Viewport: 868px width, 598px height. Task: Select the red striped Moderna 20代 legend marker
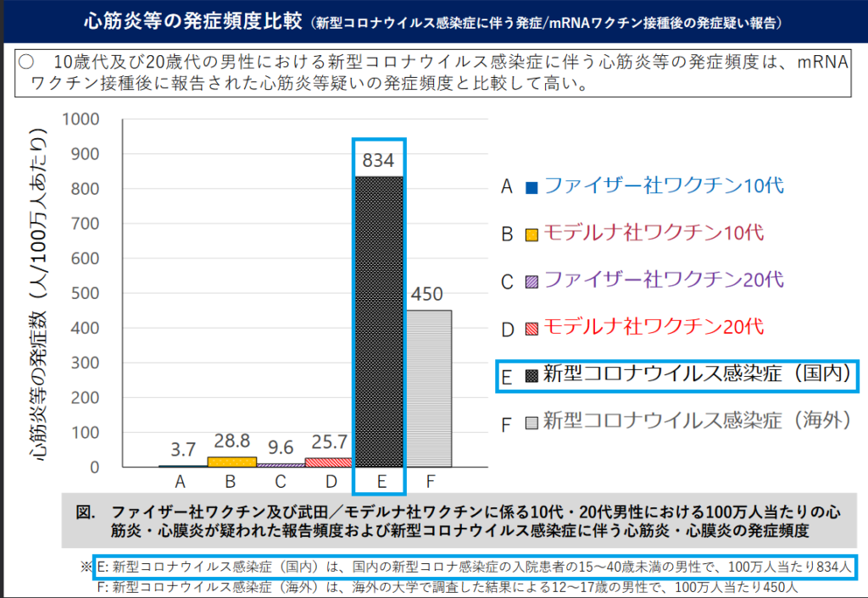tap(531, 328)
